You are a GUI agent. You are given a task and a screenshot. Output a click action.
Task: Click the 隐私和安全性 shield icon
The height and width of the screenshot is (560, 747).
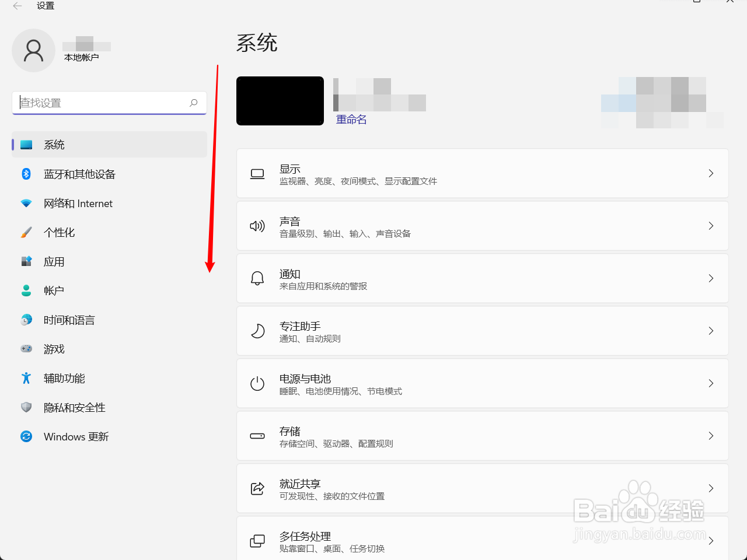click(x=26, y=407)
